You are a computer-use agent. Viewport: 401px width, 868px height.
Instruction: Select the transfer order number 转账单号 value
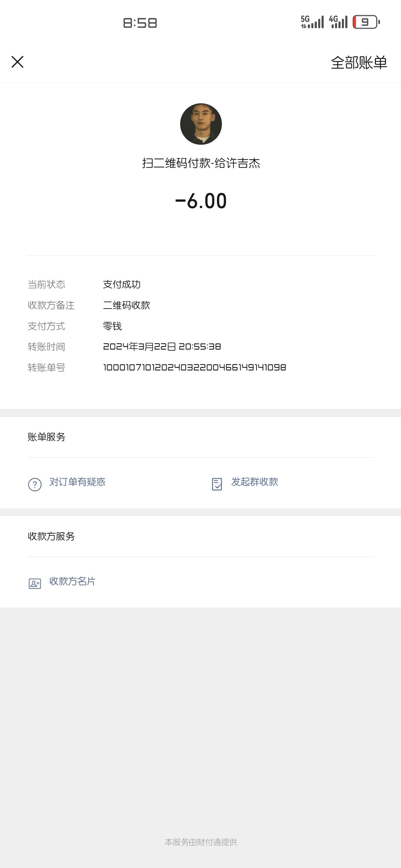click(194, 367)
